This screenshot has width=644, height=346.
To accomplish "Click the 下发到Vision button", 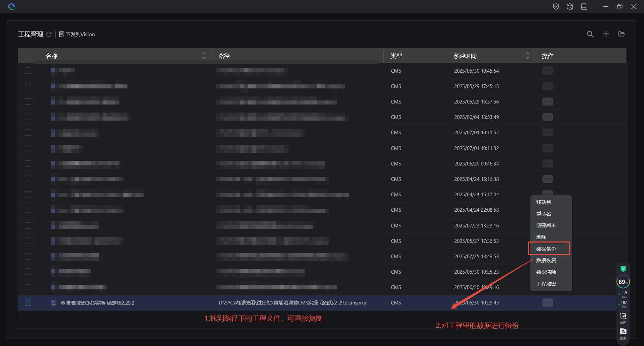I will pos(77,34).
